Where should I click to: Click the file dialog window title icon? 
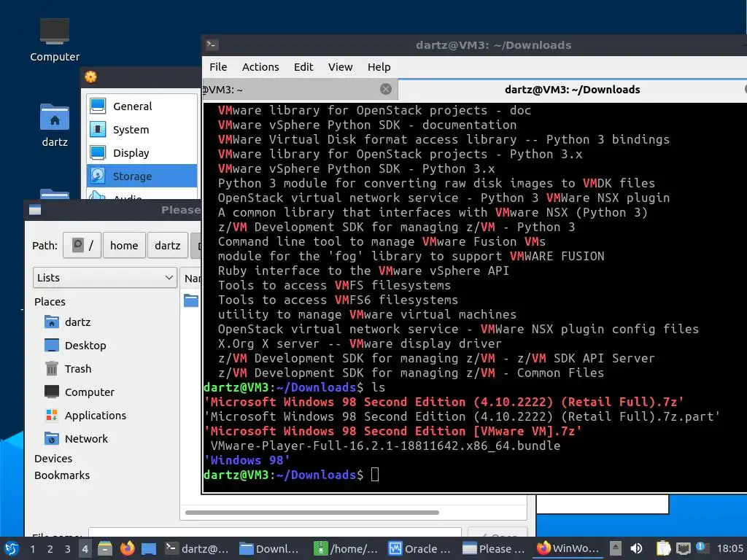pyautogui.click(x=35, y=210)
